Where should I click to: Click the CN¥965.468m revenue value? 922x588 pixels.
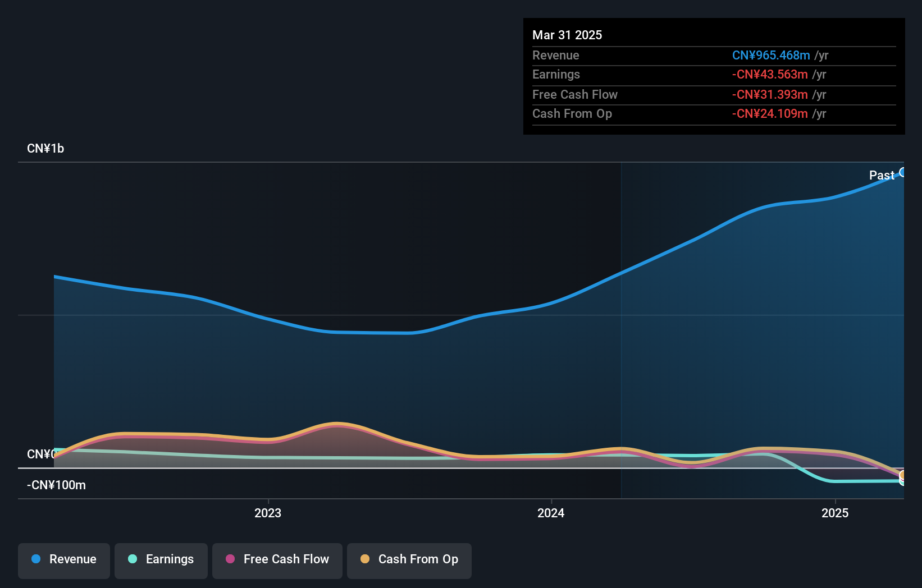pos(771,55)
